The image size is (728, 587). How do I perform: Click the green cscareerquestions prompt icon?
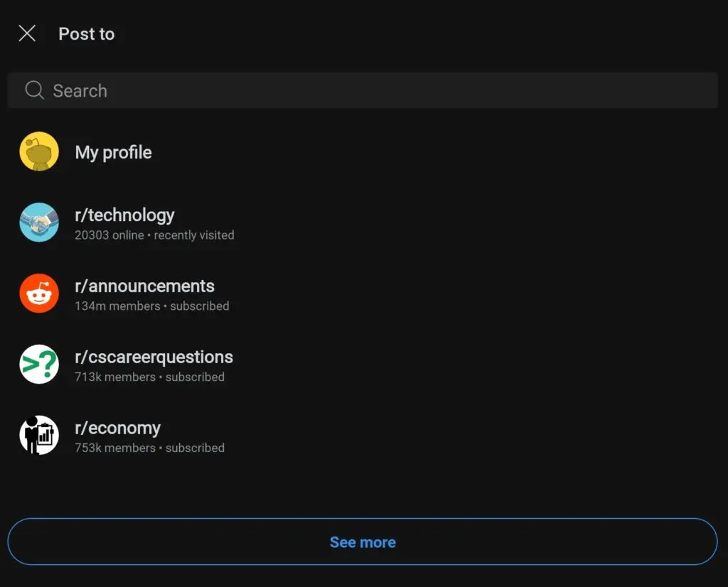(x=39, y=365)
